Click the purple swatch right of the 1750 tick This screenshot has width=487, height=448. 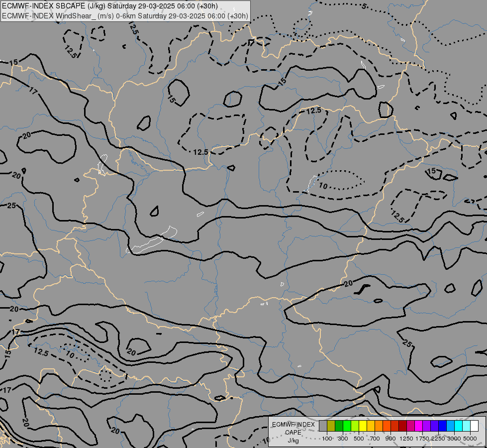[x=426, y=426]
